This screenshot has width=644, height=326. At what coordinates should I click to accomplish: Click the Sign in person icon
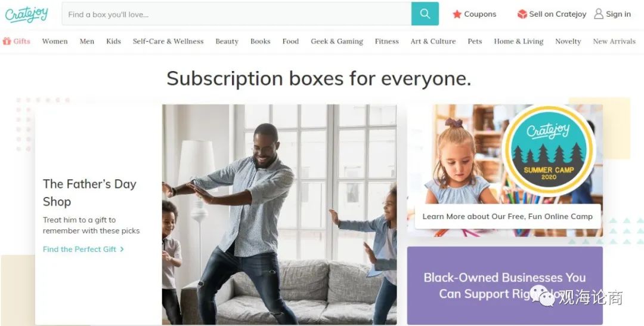click(599, 14)
